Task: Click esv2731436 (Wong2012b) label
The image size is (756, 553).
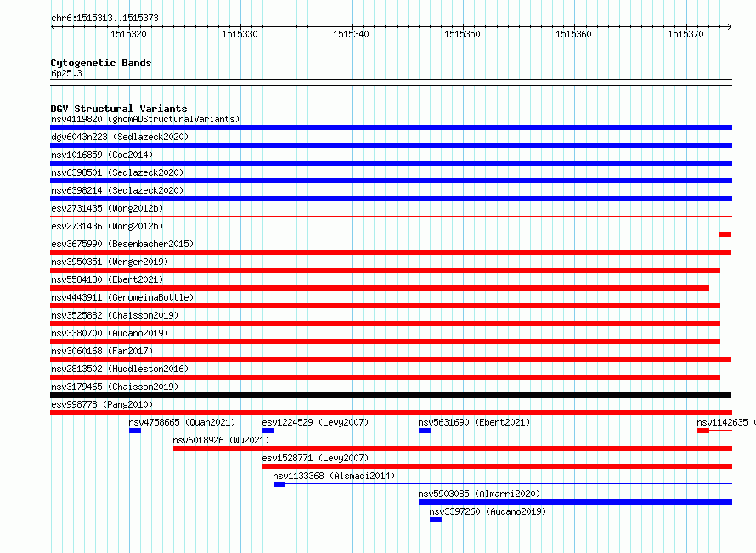Action: tap(107, 226)
